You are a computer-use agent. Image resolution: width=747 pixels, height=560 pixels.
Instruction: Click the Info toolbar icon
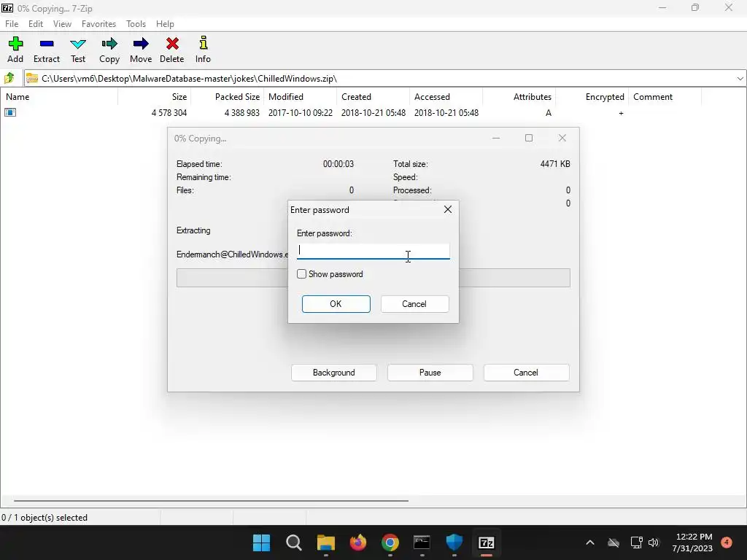(203, 43)
